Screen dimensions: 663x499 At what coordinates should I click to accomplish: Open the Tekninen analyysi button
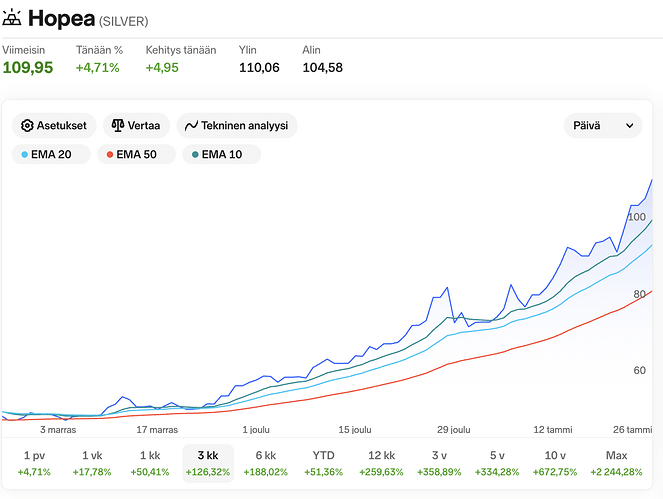pyautogui.click(x=237, y=126)
